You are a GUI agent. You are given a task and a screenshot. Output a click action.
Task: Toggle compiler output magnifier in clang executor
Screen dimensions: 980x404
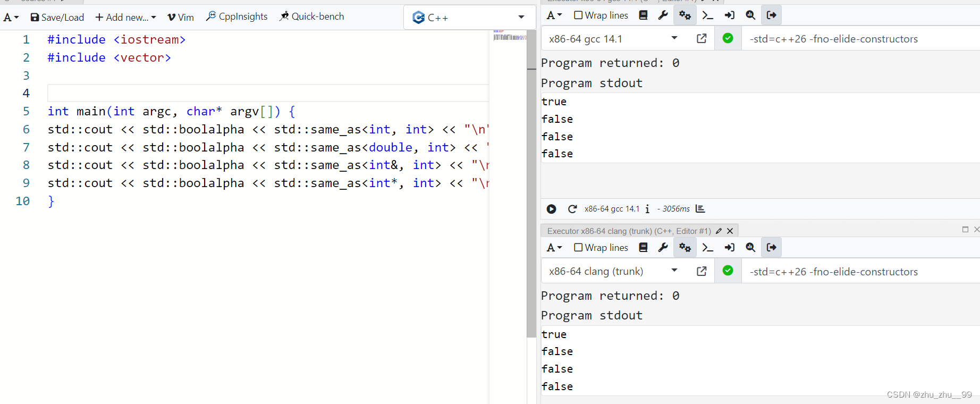(750, 248)
